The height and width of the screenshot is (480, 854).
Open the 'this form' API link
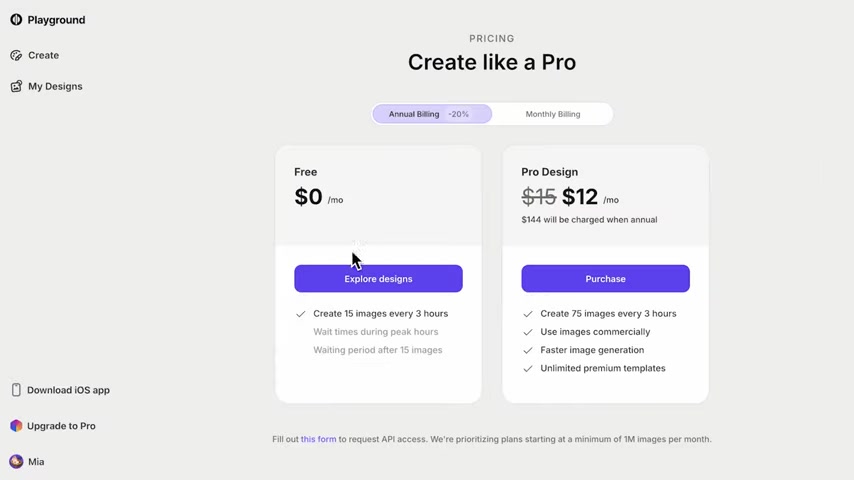click(x=319, y=439)
